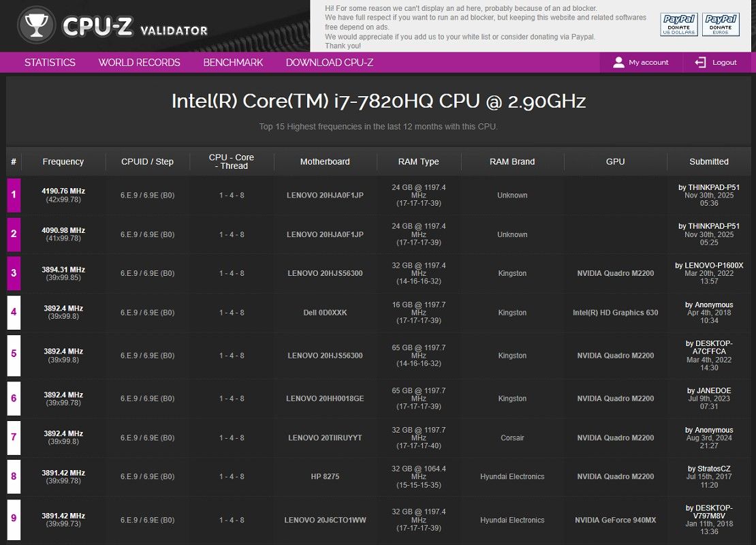Open rank 1 entry 4190.76 MHz

point(63,191)
